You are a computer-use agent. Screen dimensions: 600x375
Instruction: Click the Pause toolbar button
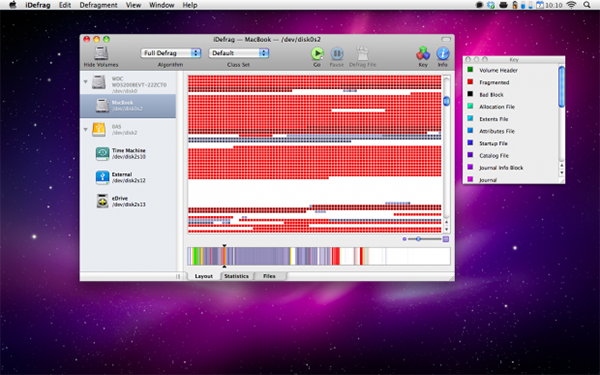pyautogui.click(x=337, y=54)
